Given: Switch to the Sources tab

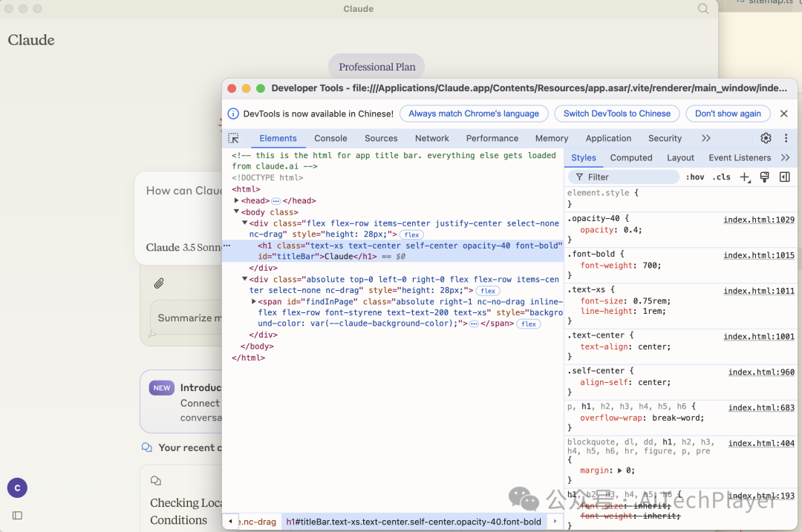Looking at the screenshot, I should (381, 138).
